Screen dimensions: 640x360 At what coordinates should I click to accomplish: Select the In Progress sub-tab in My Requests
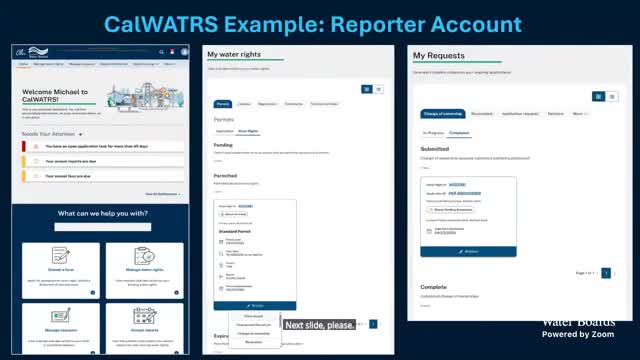click(433, 133)
